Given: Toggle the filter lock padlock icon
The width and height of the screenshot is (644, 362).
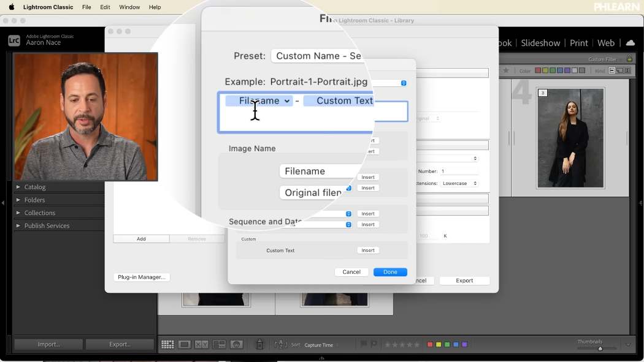Looking at the screenshot, I should coord(629,59).
